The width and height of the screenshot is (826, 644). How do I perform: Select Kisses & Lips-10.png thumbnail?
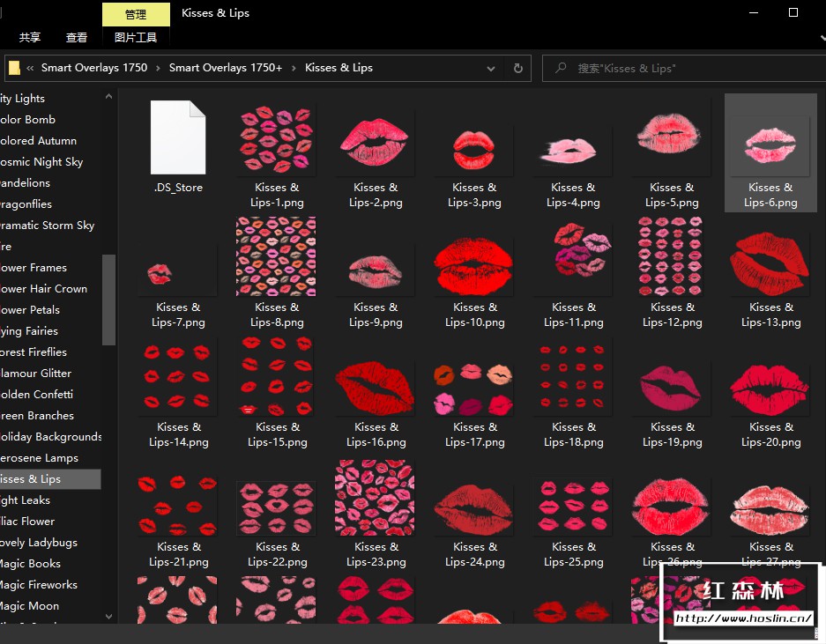click(x=473, y=265)
